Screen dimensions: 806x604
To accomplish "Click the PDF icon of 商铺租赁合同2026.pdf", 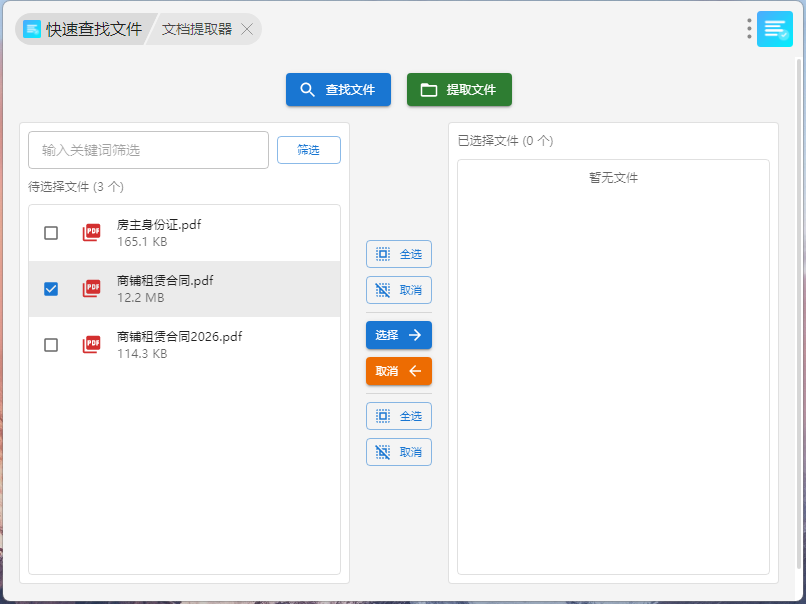I will (91, 345).
